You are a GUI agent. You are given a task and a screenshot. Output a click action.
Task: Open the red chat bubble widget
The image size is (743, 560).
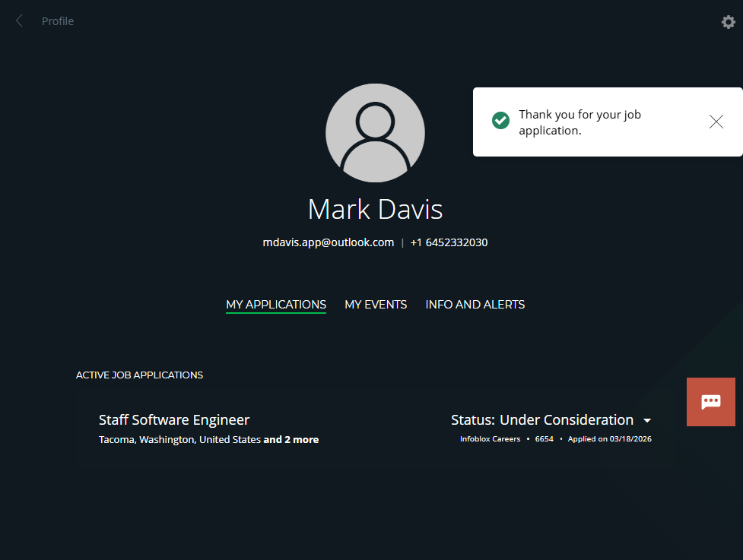[x=710, y=402]
